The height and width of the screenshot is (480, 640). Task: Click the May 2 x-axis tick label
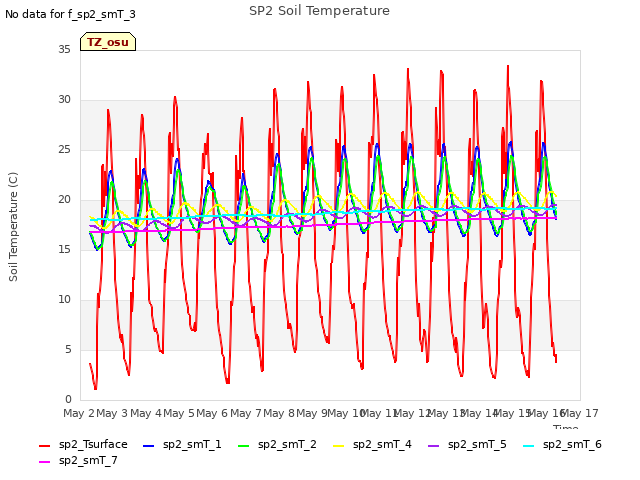(79, 413)
